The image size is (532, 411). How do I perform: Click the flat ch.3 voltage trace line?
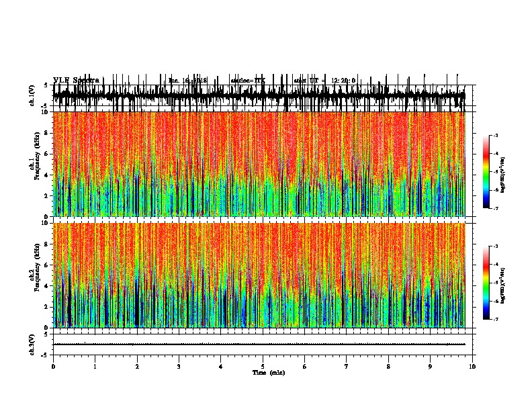[x=259, y=345]
